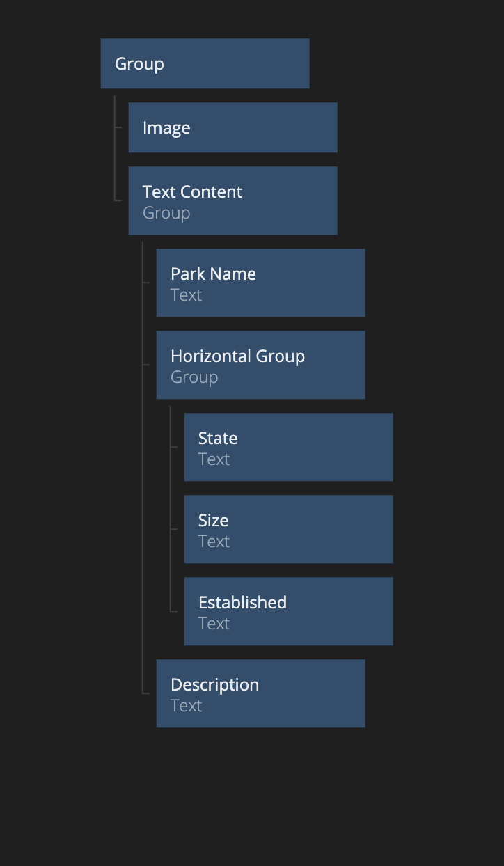Click the Image node
This screenshot has width=504, height=866.
click(233, 127)
